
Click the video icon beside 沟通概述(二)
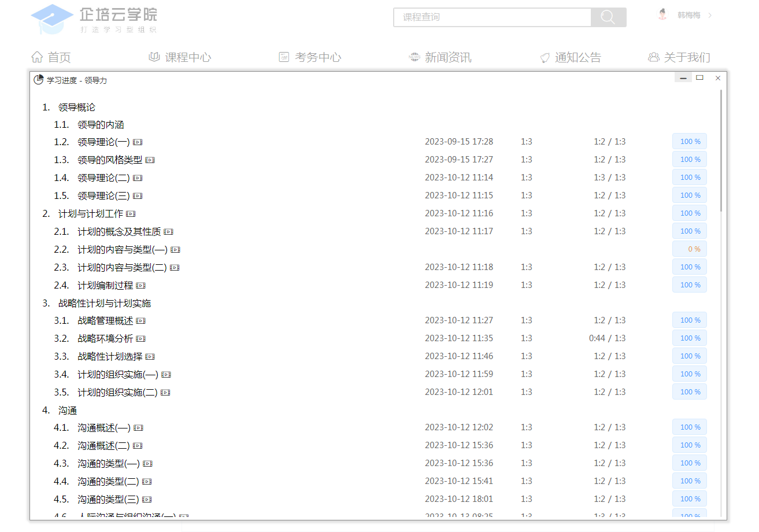point(138,446)
